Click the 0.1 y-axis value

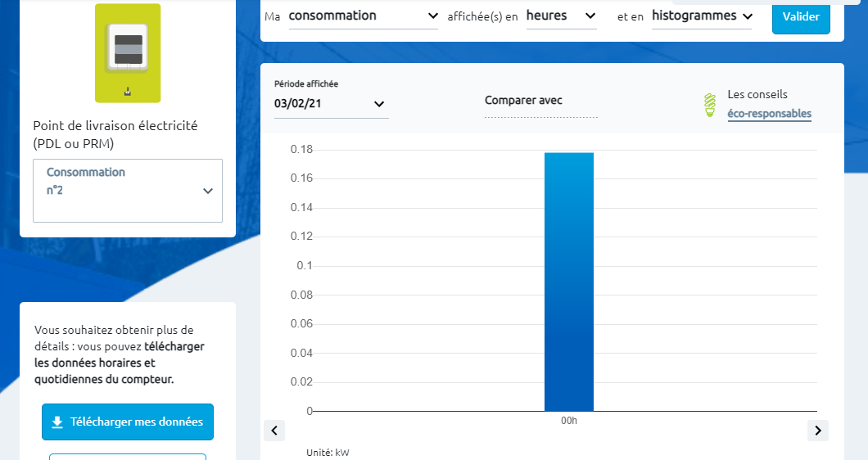(305, 266)
